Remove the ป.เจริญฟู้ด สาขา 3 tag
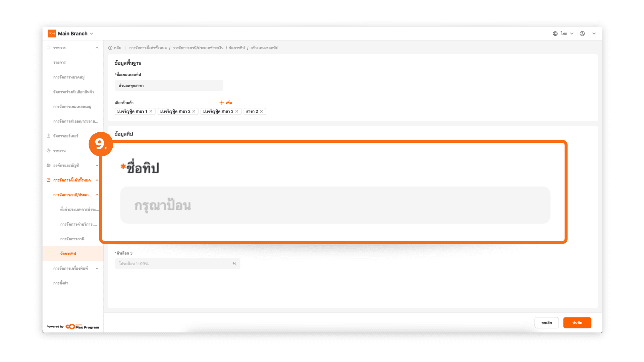This screenshot has height=362, width=644. tap(237, 111)
